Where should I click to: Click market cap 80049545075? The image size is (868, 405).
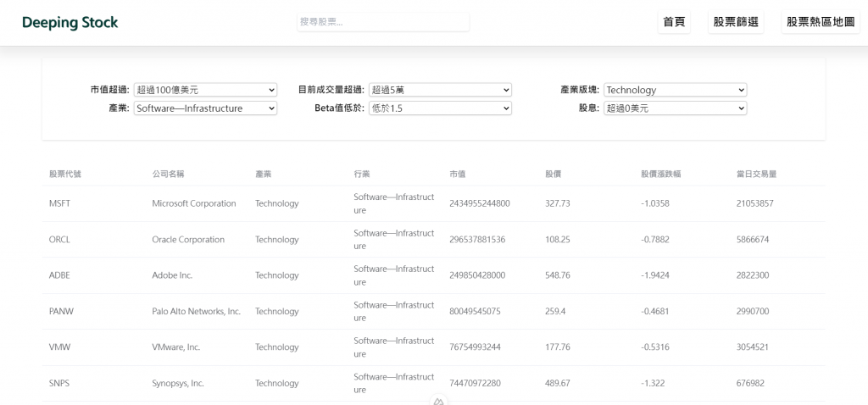point(475,312)
